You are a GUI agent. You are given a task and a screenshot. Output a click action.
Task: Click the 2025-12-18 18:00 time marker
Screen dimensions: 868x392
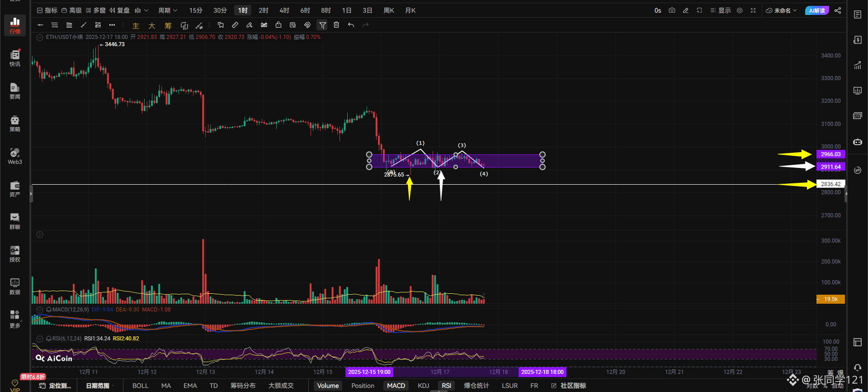[x=542, y=372]
